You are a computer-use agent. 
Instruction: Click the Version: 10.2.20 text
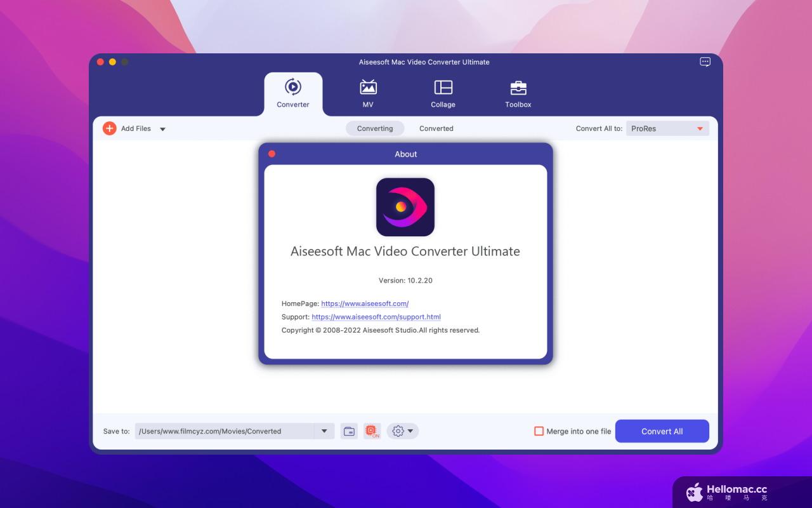pos(405,280)
